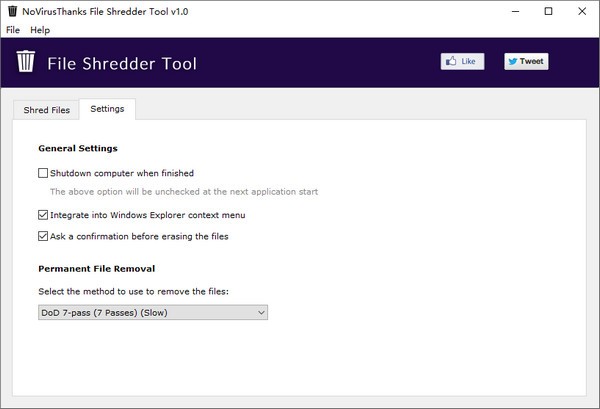The height and width of the screenshot is (409, 600).
Task: Click the General Settings heading
Action: pyautogui.click(x=78, y=148)
